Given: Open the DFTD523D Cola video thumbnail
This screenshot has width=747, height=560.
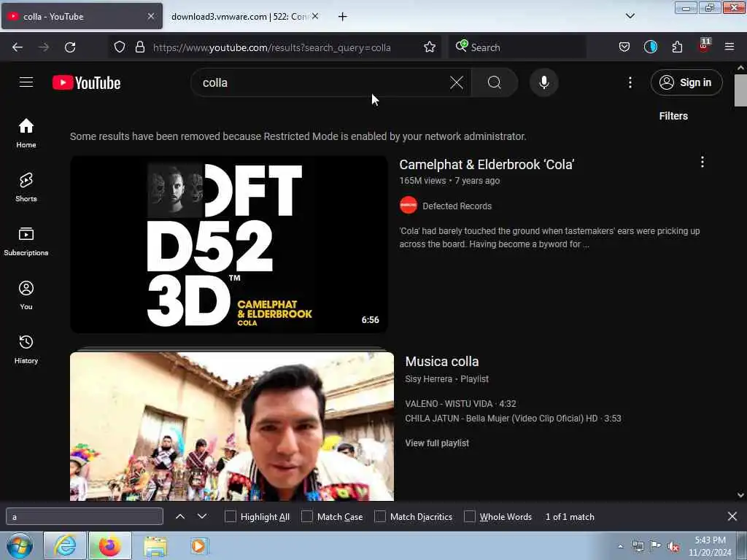Looking at the screenshot, I should click(228, 244).
